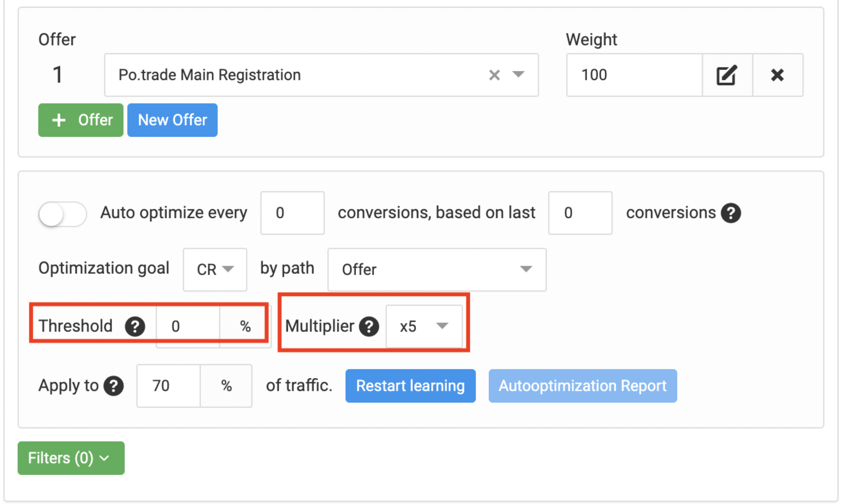843x504 pixels.
Task: Click the New Offer button
Action: (x=172, y=120)
